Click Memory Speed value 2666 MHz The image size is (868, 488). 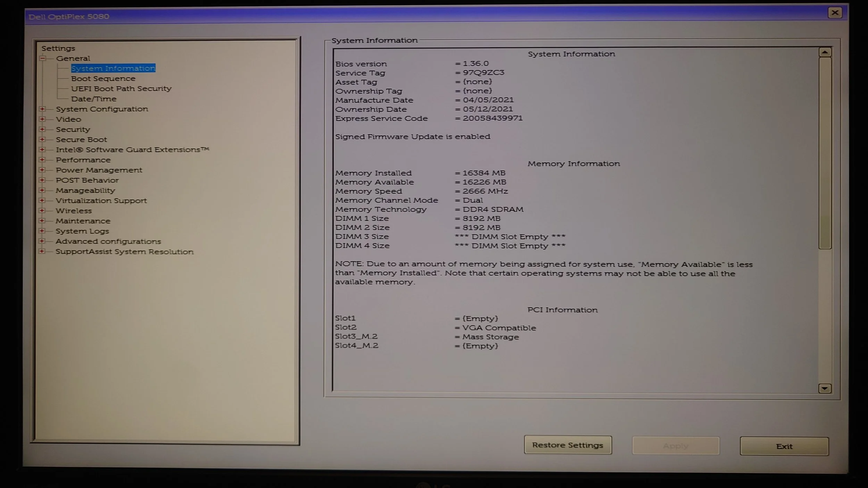click(x=485, y=191)
